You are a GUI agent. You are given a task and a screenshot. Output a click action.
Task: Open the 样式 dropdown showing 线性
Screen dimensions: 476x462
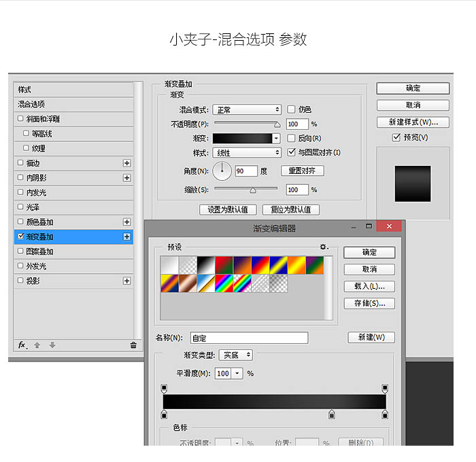click(247, 153)
